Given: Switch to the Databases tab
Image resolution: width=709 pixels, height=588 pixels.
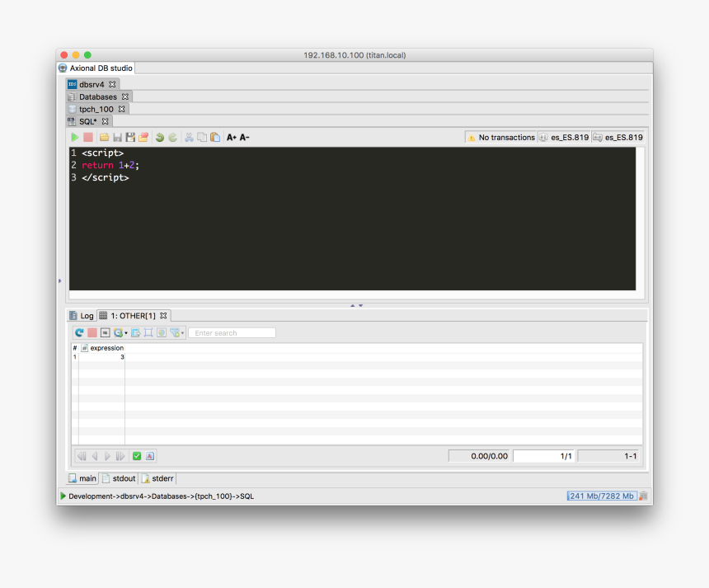Looking at the screenshot, I should pos(98,96).
